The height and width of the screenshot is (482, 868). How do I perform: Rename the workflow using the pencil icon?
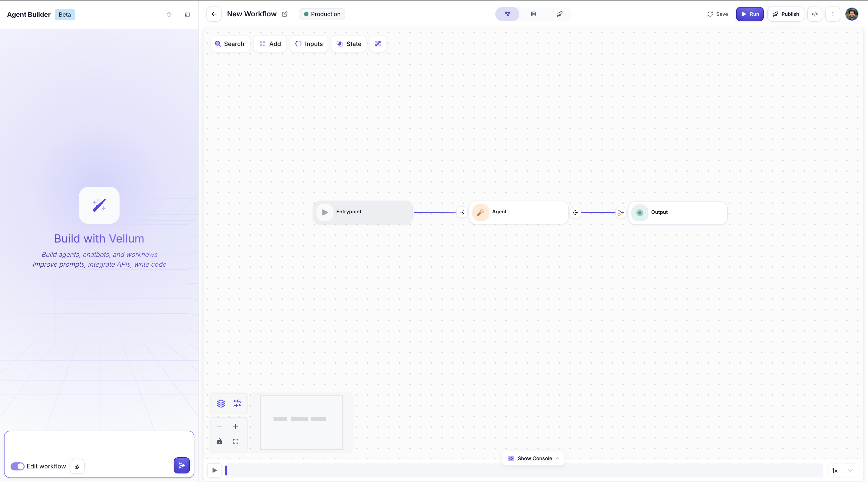click(285, 14)
